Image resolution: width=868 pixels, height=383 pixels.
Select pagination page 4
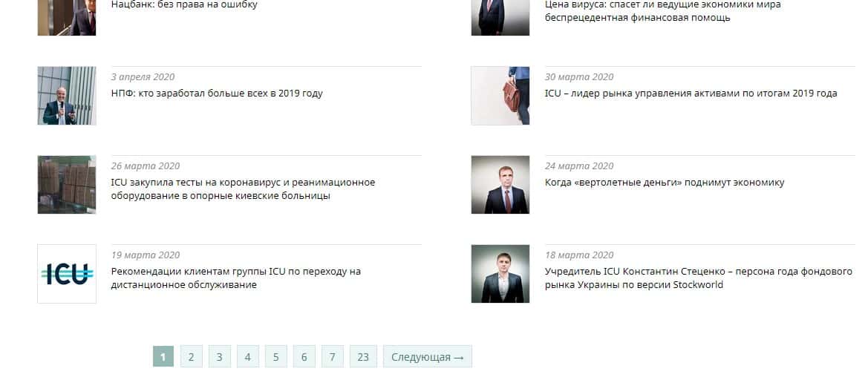pyautogui.click(x=247, y=357)
